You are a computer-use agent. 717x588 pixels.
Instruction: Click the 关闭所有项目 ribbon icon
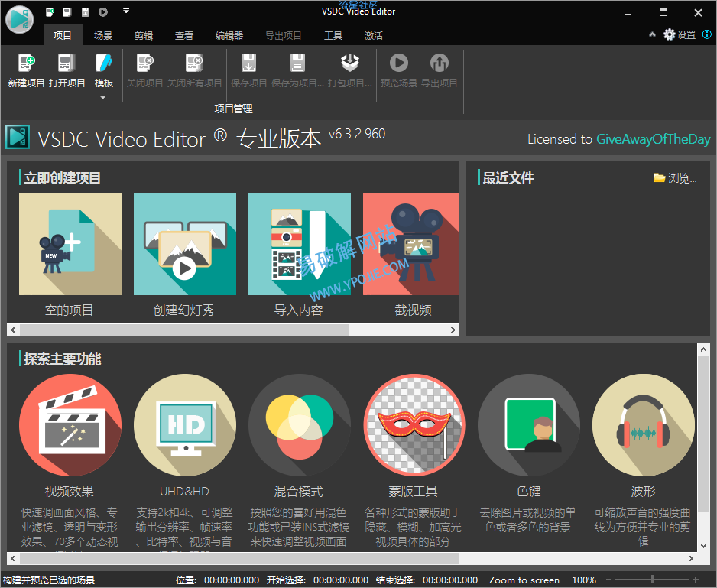(194, 63)
